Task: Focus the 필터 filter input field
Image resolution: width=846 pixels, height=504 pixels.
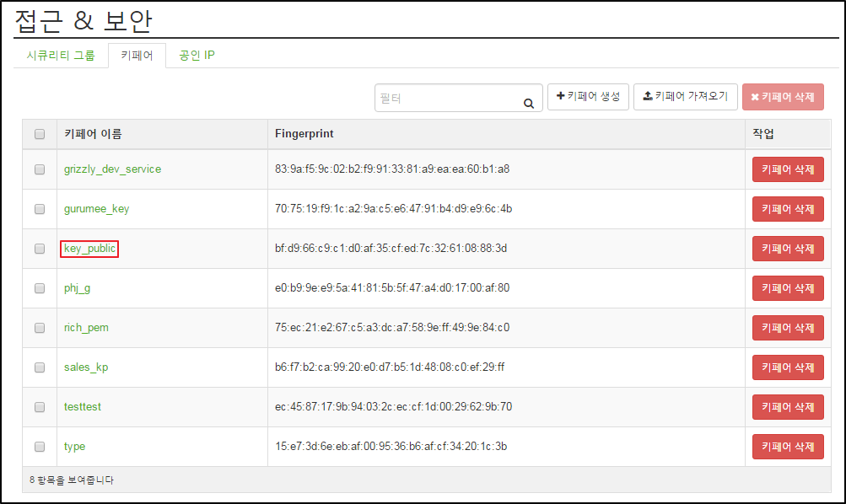Action: coord(449,98)
